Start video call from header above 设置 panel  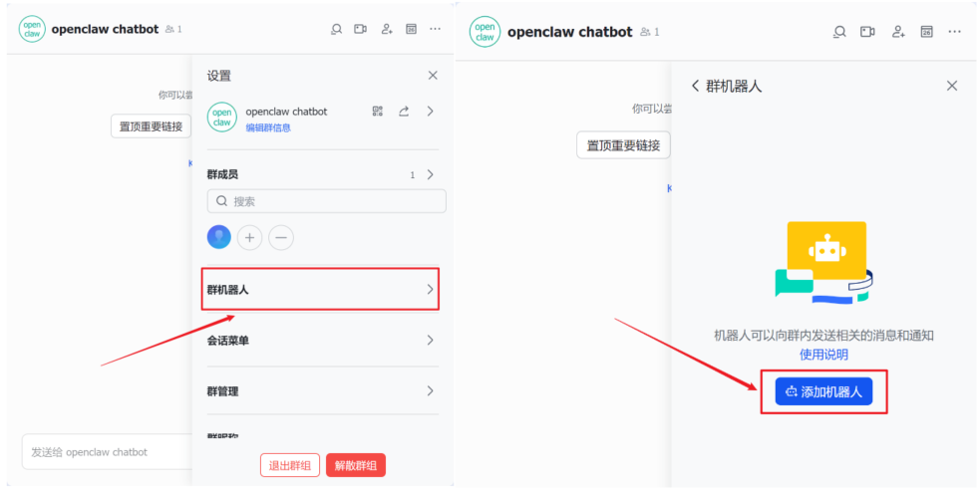[x=360, y=30]
